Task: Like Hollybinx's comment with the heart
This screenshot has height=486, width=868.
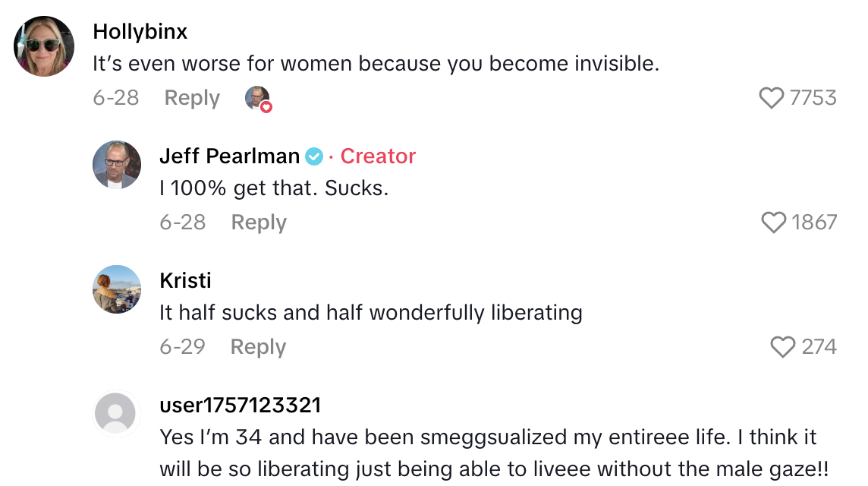Action: point(772,98)
